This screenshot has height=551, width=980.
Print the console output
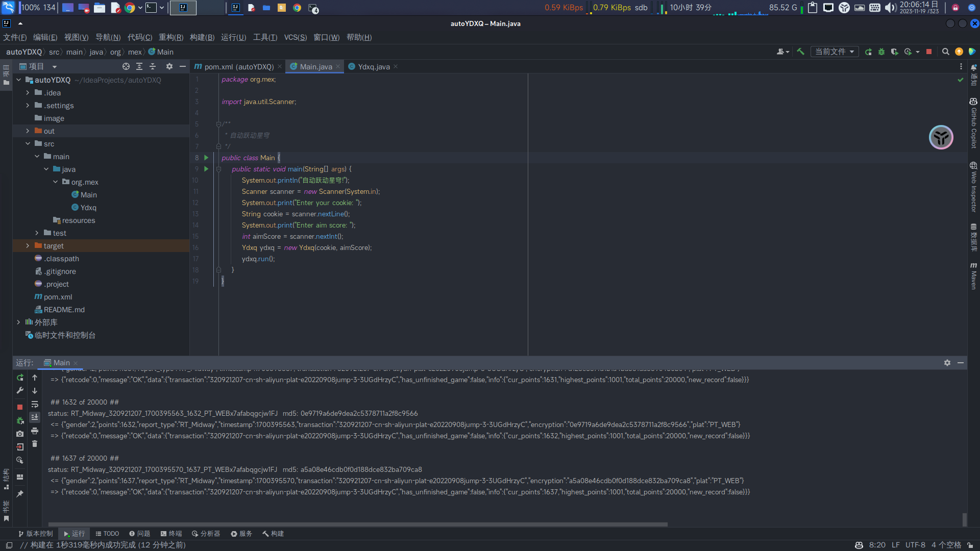35,431
